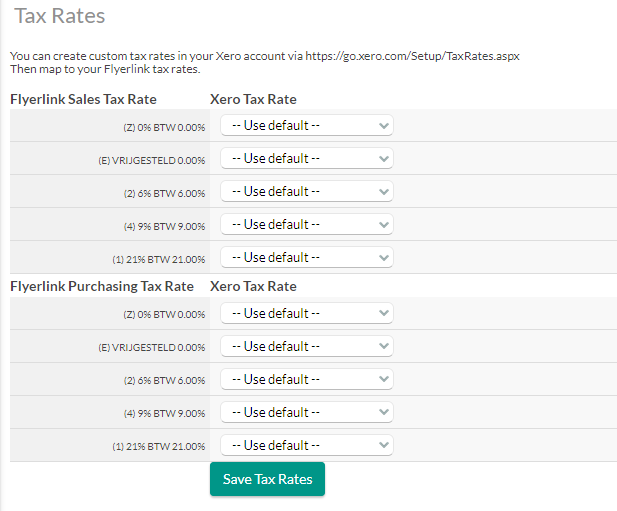Click chevron arrow on purchasing 21% BTW dropdown

click(x=384, y=446)
